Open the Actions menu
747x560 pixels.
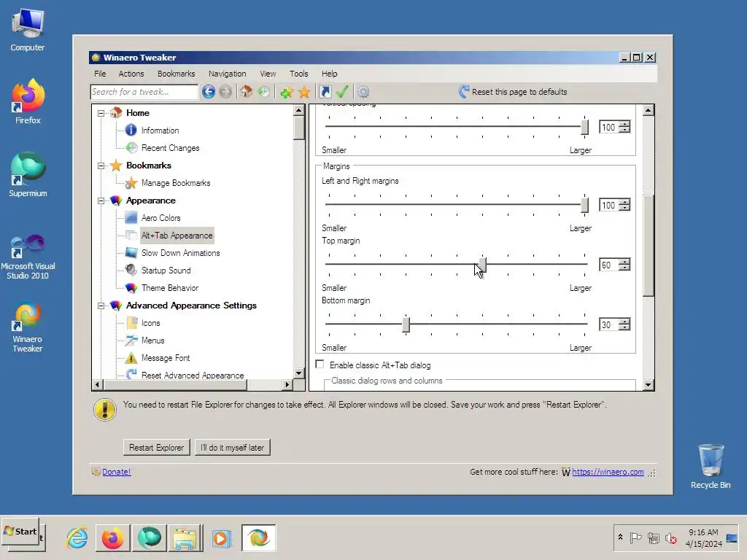coord(131,74)
